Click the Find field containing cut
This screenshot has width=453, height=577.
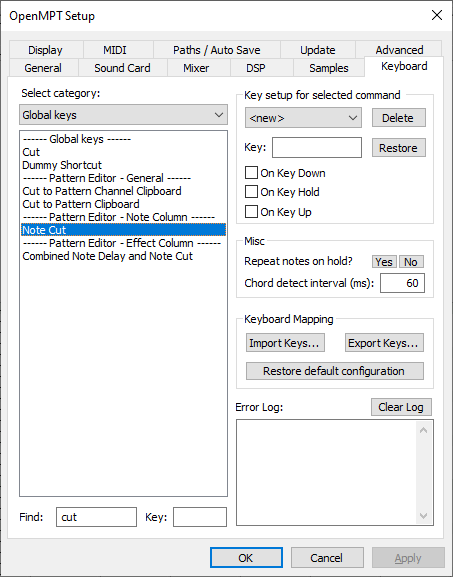click(x=96, y=517)
